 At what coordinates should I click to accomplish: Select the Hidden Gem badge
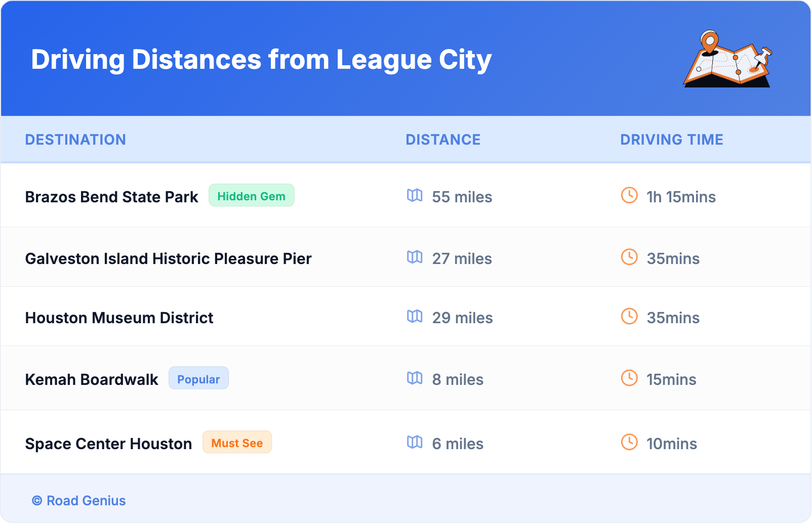click(251, 196)
